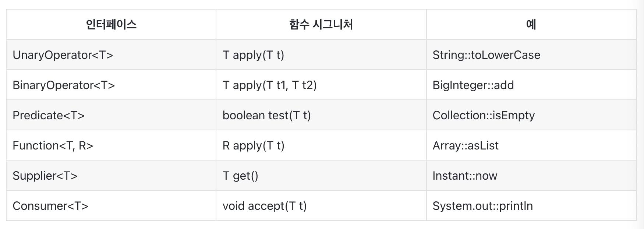The image size is (644, 229).
Task: Click the 예 column header
Action: 531,25
